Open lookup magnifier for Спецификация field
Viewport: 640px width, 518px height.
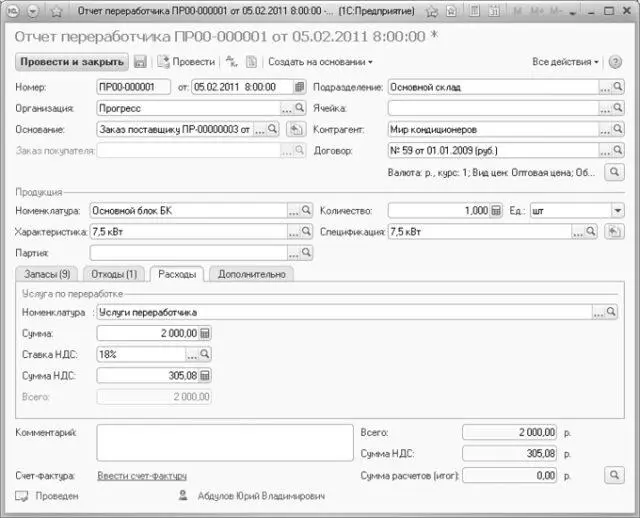pyautogui.click(x=591, y=231)
